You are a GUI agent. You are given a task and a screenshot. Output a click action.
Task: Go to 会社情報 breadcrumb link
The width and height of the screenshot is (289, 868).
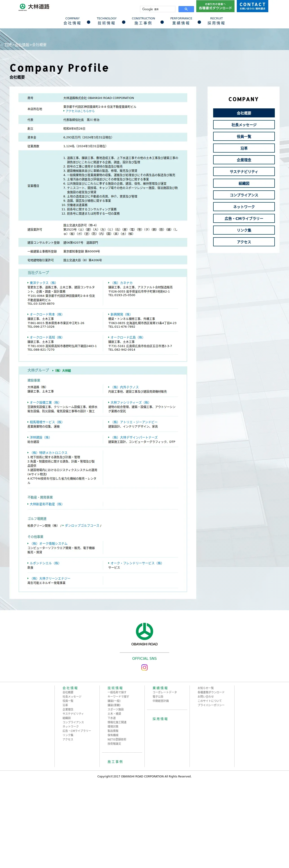click(x=22, y=45)
